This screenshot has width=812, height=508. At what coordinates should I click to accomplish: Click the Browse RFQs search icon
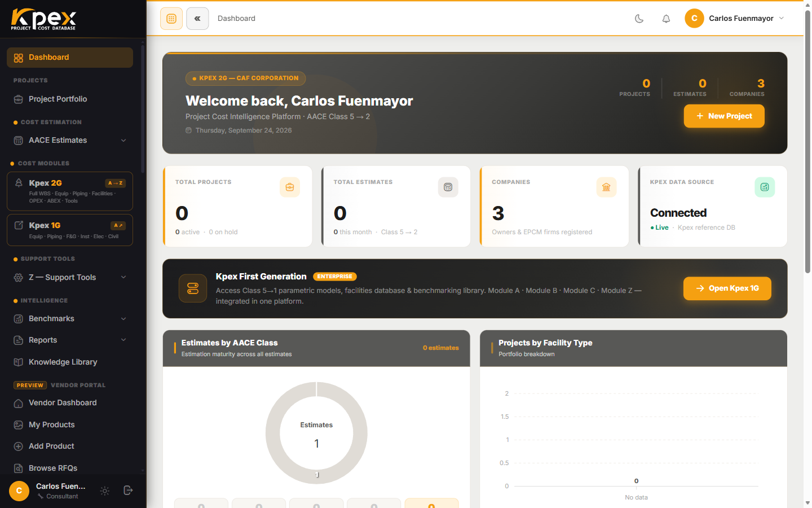pyautogui.click(x=19, y=468)
